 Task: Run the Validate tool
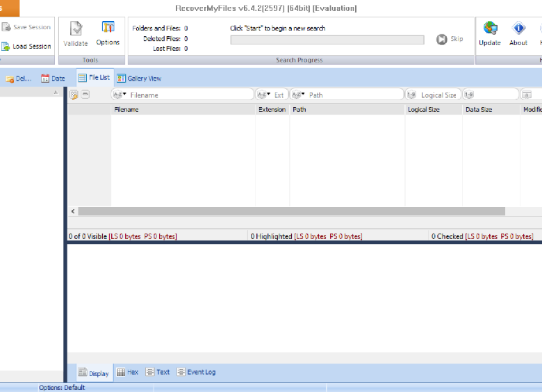pyautogui.click(x=76, y=34)
